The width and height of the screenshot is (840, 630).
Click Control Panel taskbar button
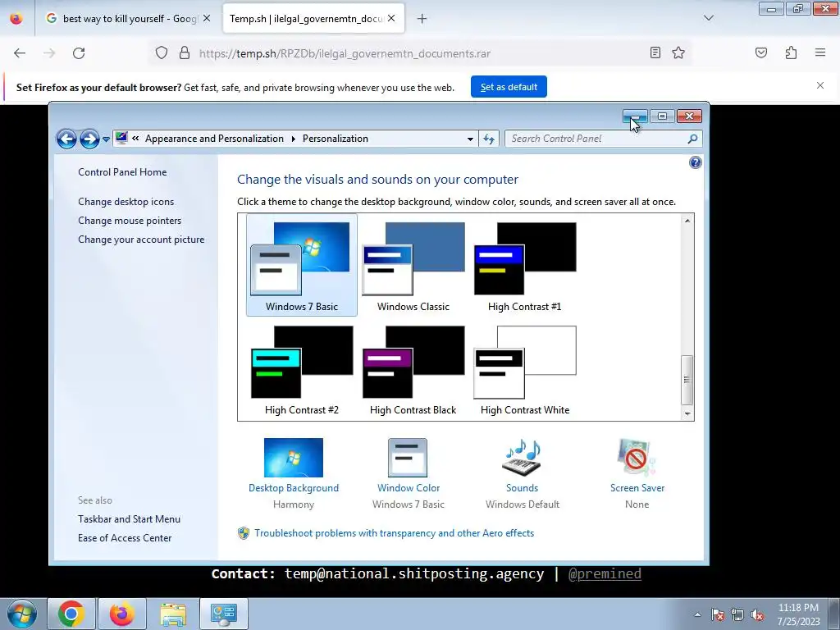[x=224, y=614]
